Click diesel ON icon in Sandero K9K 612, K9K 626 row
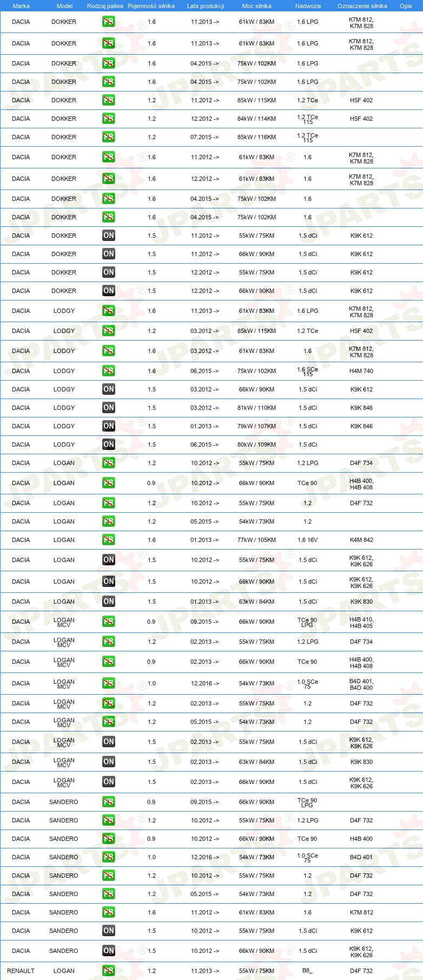 click(109, 951)
